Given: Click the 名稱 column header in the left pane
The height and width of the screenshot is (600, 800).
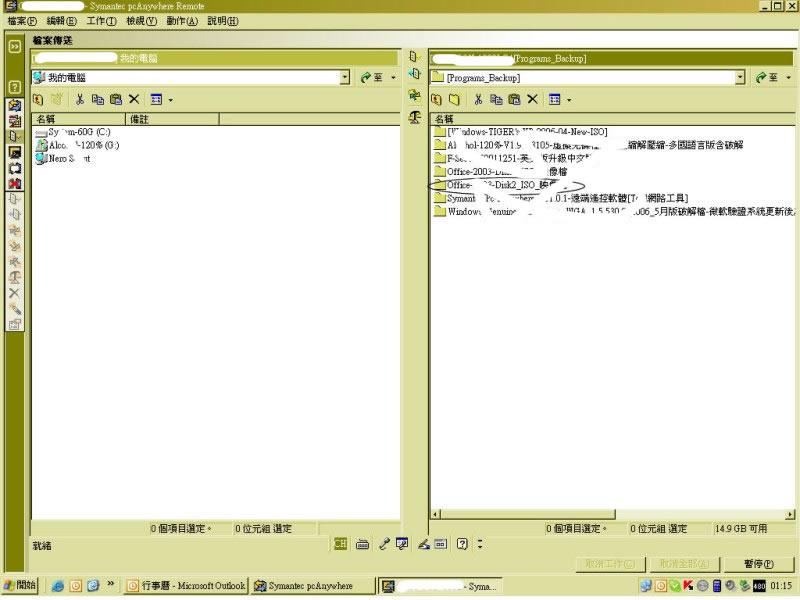Looking at the screenshot, I should [79, 119].
